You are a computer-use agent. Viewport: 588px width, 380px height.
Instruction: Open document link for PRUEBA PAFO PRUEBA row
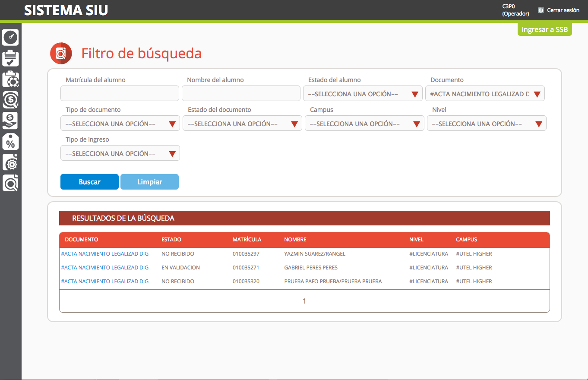coord(105,281)
